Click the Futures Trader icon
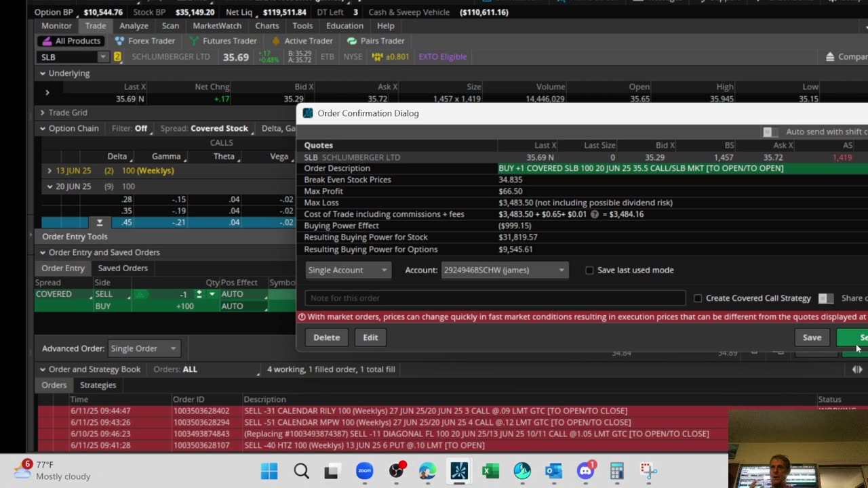The height and width of the screenshot is (488, 868). (194, 41)
